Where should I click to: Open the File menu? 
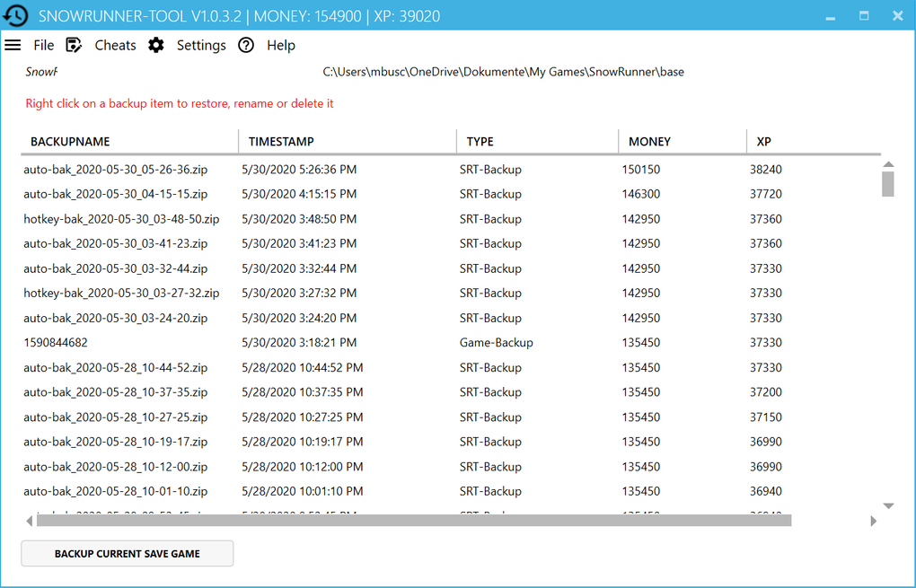coord(43,45)
